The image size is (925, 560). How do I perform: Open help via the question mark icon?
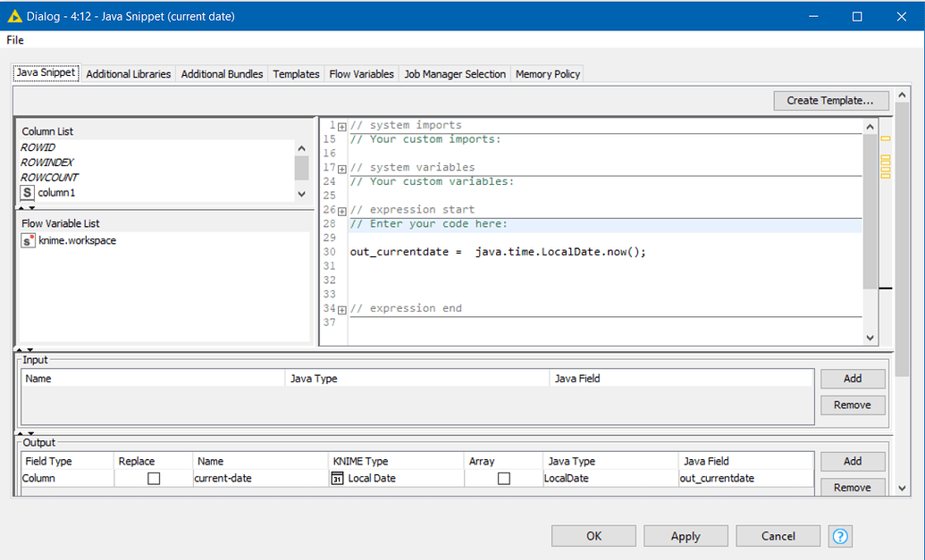coord(839,536)
